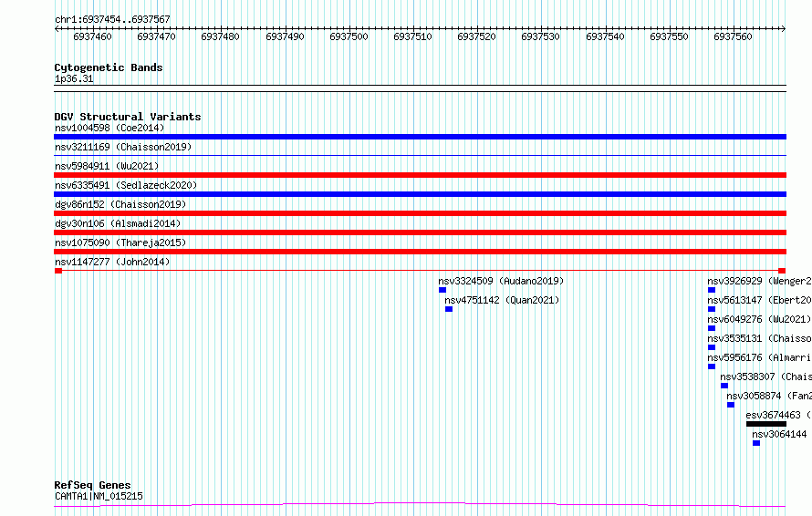Viewport: 812px width, 516px height.
Task: Click ruler position 6937530
Action: tap(541, 36)
